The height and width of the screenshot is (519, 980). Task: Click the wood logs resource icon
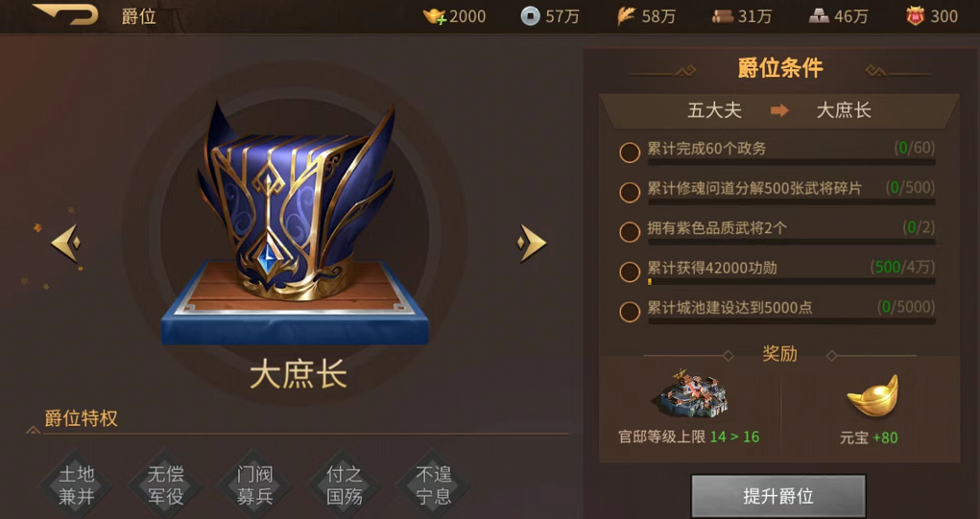click(723, 16)
